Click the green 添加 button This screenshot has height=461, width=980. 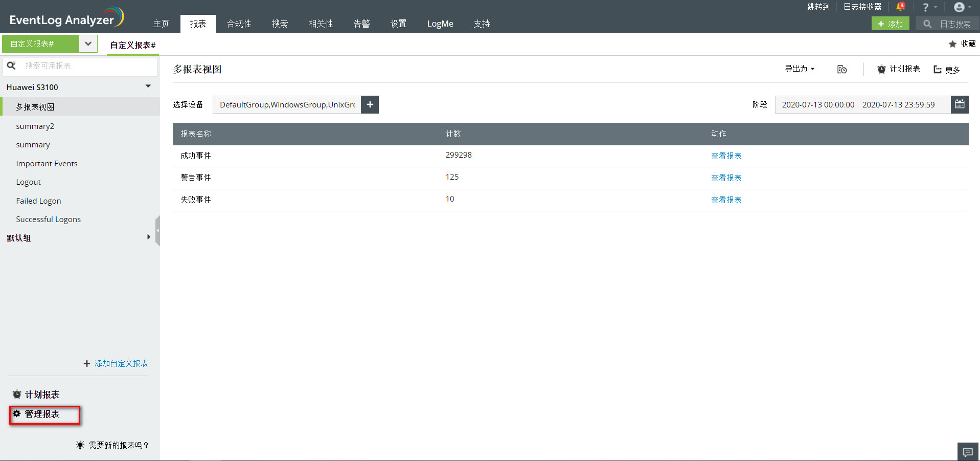tap(890, 24)
